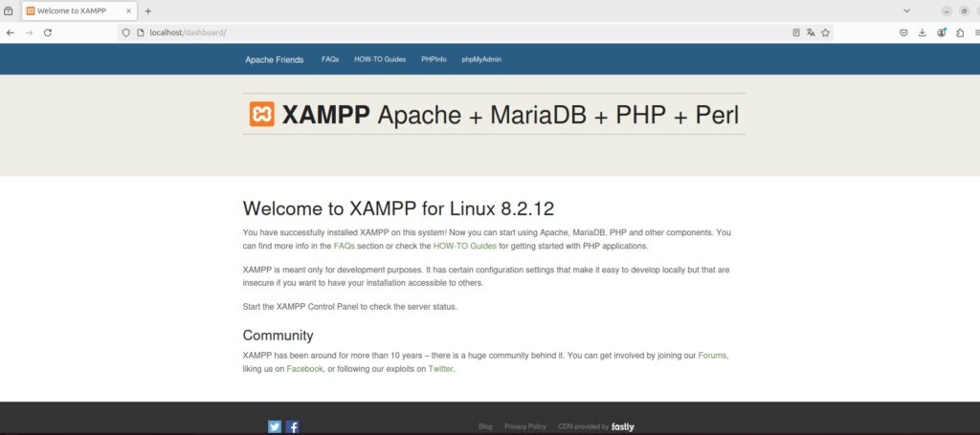Open the Twitter icon in the footer
Screen dimensions: 980x435
[275, 427]
